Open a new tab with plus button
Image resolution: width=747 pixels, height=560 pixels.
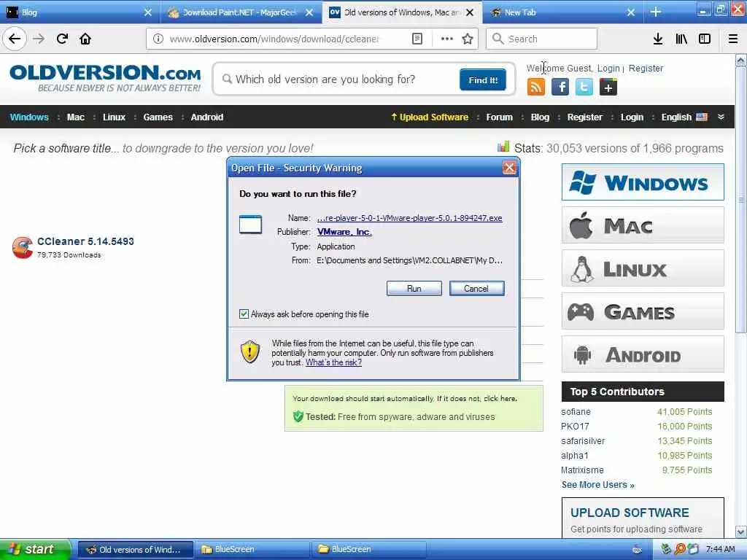point(656,12)
